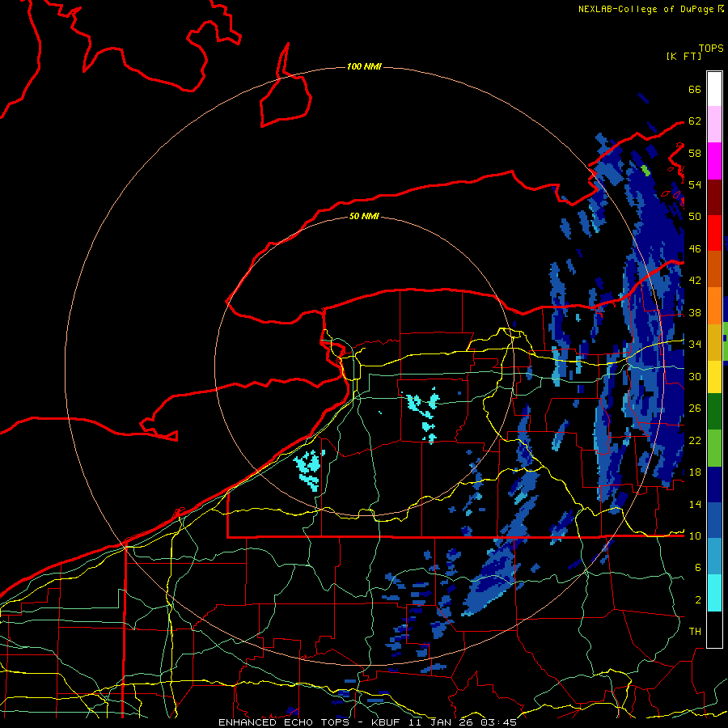Click the legend value 30

[695, 376]
